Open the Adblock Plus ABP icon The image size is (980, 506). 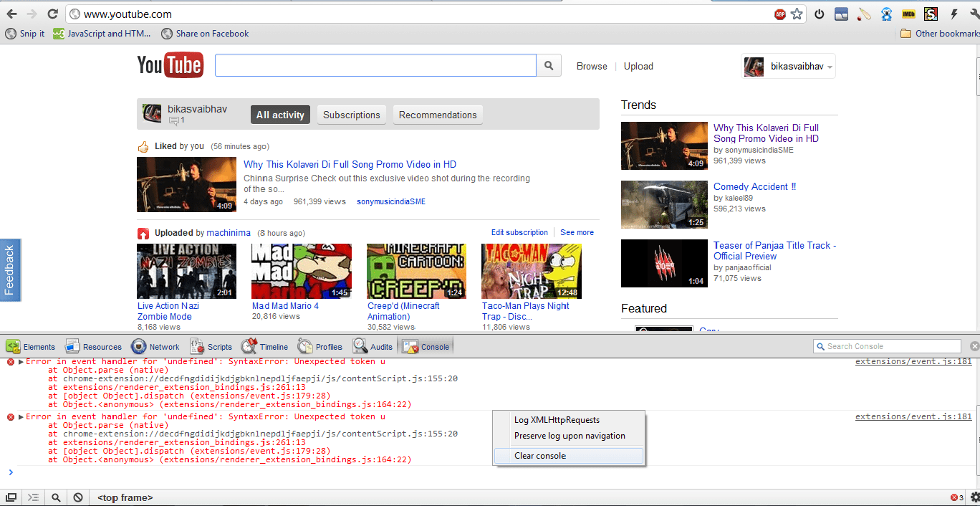[780, 14]
